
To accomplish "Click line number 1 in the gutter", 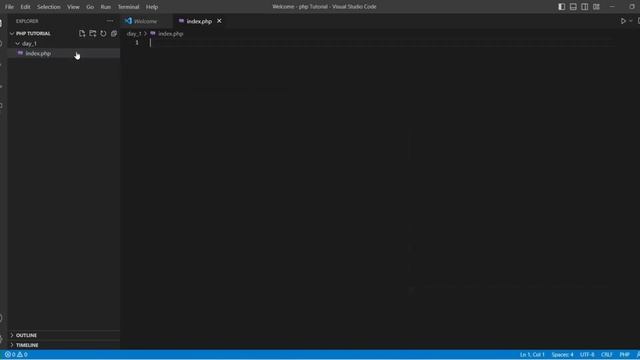I will 137,43.
